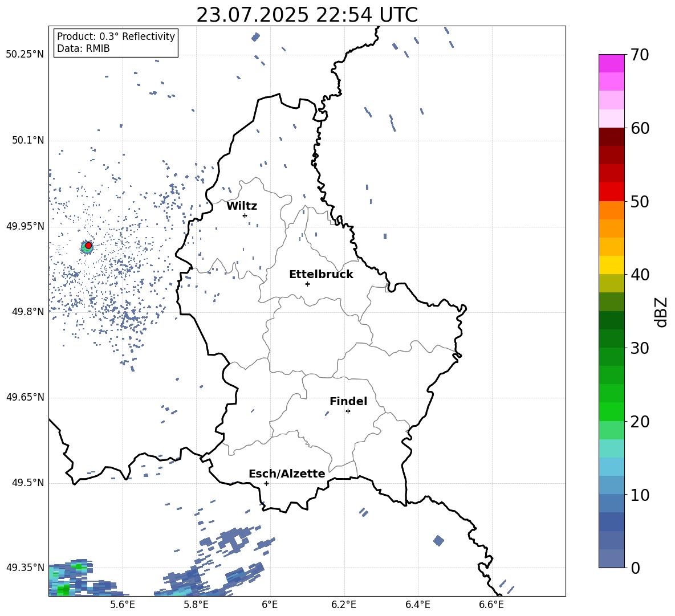The width and height of the screenshot is (675, 616).
Task: Click the red radar site marker
Action: click(x=88, y=246)
